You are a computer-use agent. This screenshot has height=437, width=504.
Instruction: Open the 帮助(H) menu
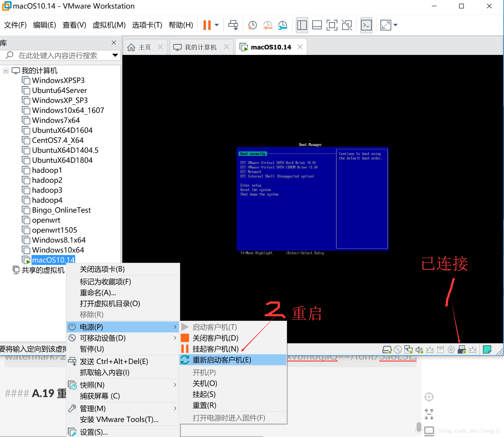[x=181, y=25]
